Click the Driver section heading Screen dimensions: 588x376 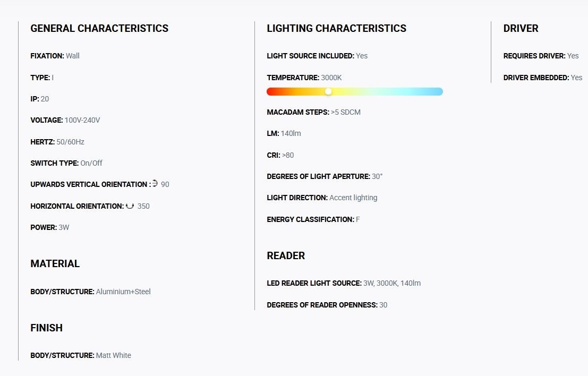click(521, 29)
